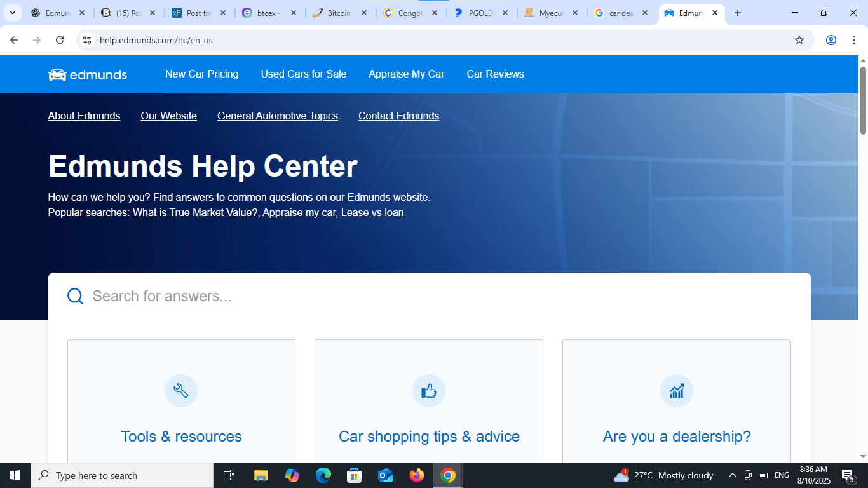Open the tab search dropdown arrow

pyautogui.click(x=12, y=13)
